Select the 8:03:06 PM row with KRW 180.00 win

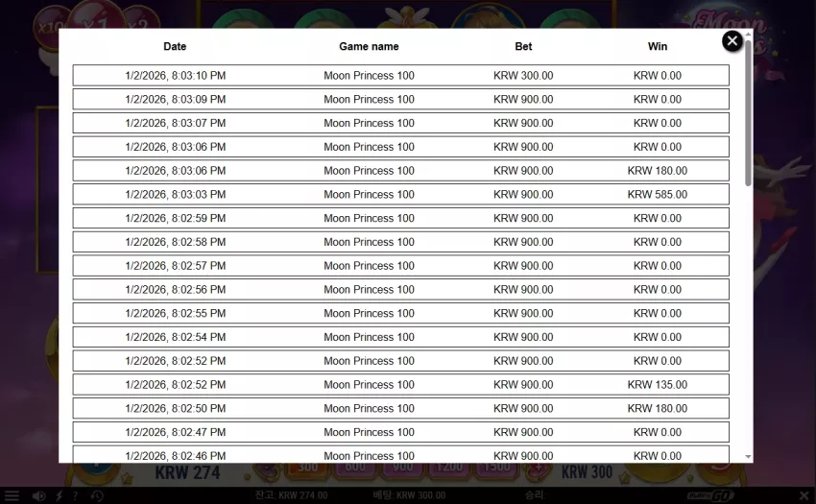click(400, 171)
